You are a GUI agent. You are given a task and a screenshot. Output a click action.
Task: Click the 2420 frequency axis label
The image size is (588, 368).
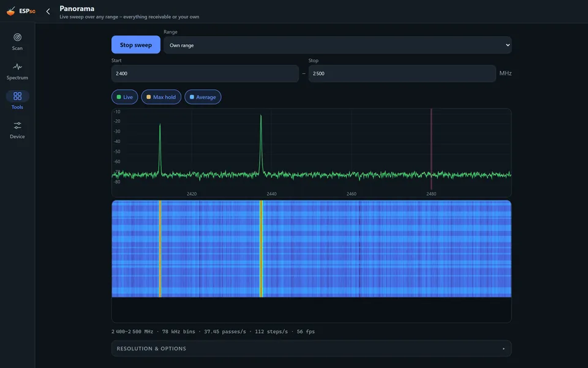point(192,194)
